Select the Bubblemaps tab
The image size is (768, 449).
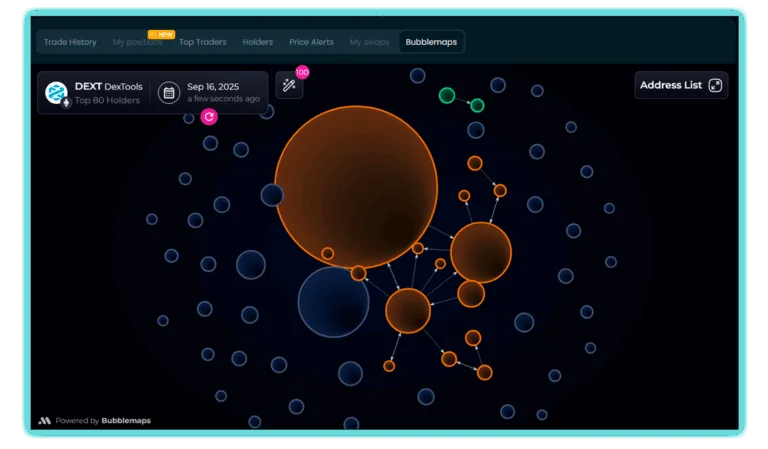coord(431,42)
